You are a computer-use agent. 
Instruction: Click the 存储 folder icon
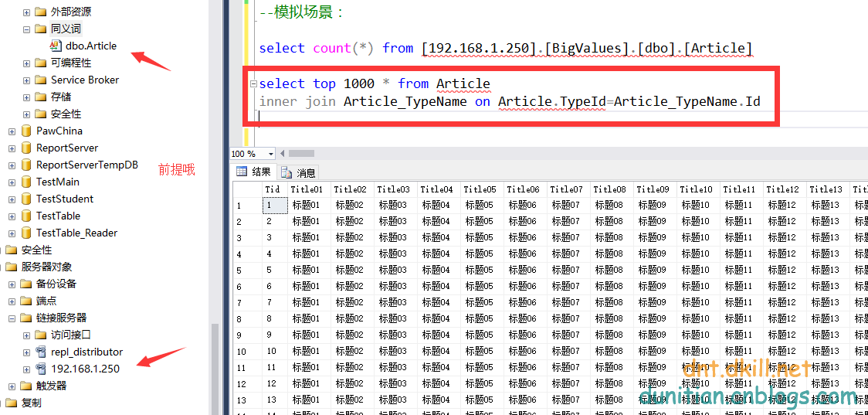40,97
